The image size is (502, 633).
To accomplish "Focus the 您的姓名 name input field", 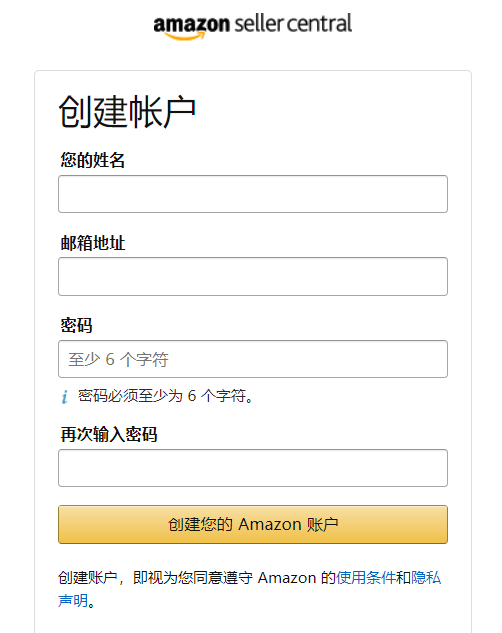I will click(x=253, y=194).
